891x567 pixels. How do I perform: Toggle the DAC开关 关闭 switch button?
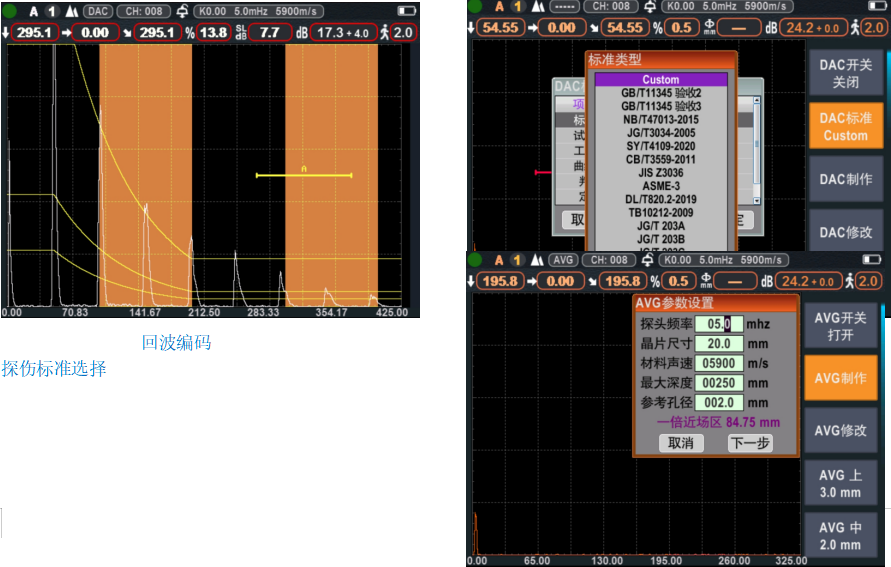(846, 74)
